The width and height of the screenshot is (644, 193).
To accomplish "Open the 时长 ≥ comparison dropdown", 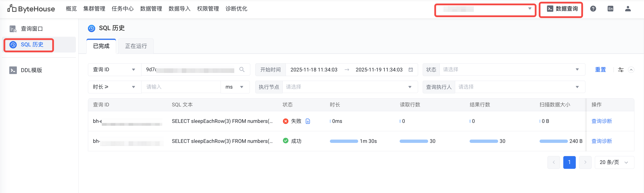I will [114, 87].
